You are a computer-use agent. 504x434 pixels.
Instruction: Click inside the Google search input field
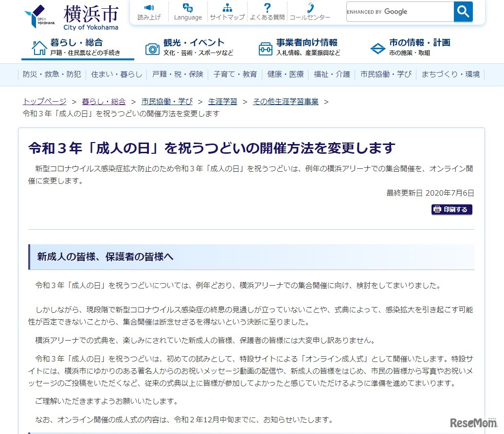399,11
